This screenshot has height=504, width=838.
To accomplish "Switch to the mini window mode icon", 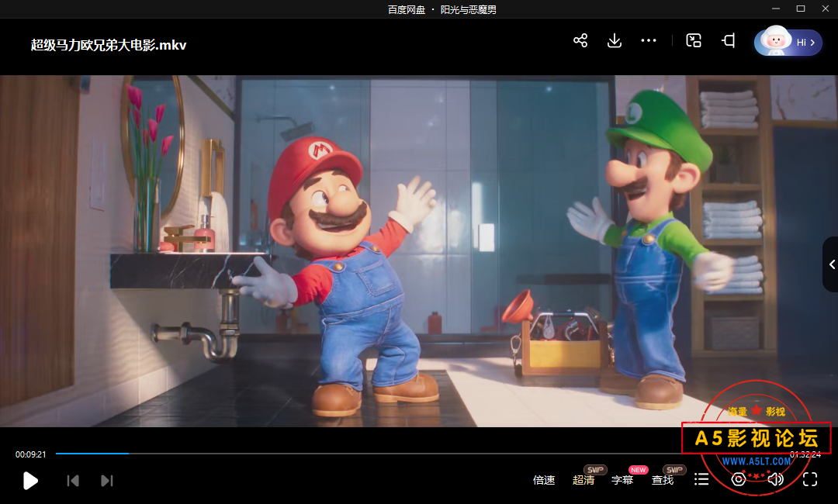I will 694,40.
